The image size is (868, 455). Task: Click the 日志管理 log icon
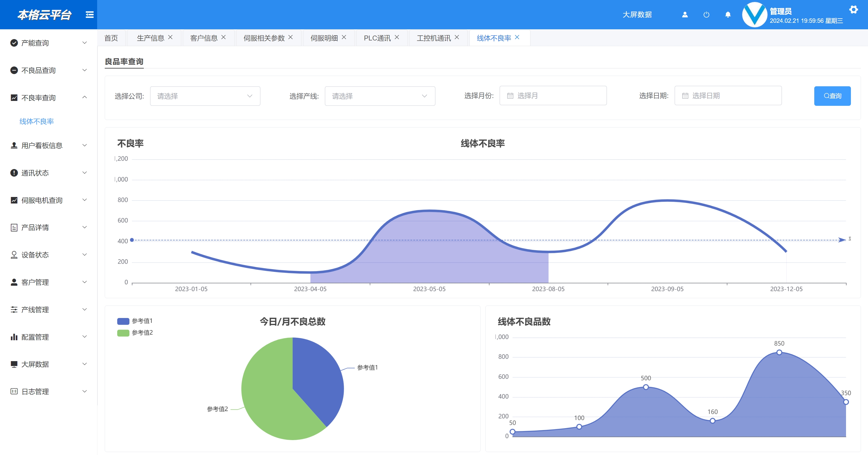(14, 391)
